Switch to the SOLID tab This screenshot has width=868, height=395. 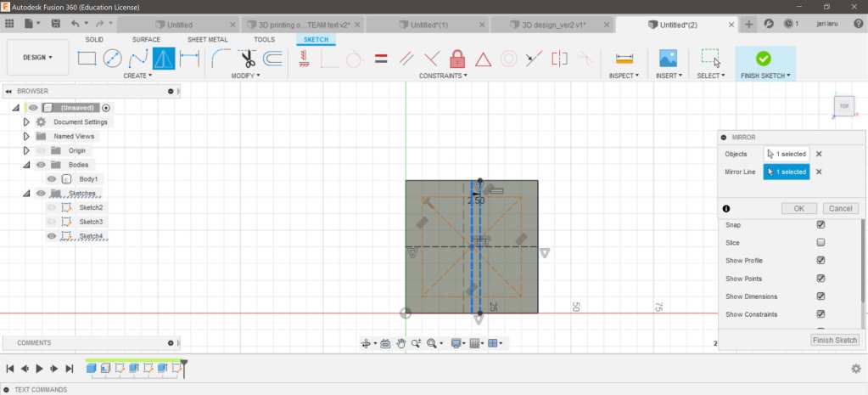(94, 40)
